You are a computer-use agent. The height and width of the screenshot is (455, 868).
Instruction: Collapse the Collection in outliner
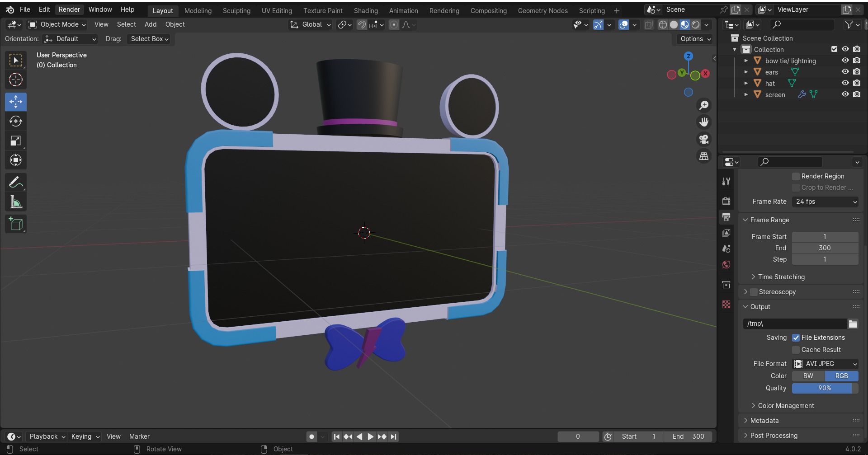tap(735, 49)
